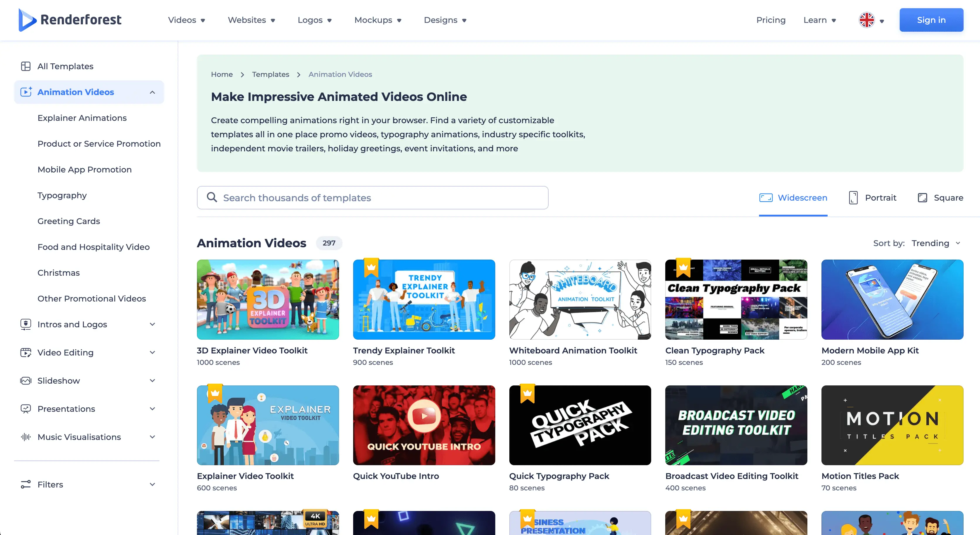The image size is (980, 535).
Task: Click the Renderforest logo icon
Action: click(27, 20)
